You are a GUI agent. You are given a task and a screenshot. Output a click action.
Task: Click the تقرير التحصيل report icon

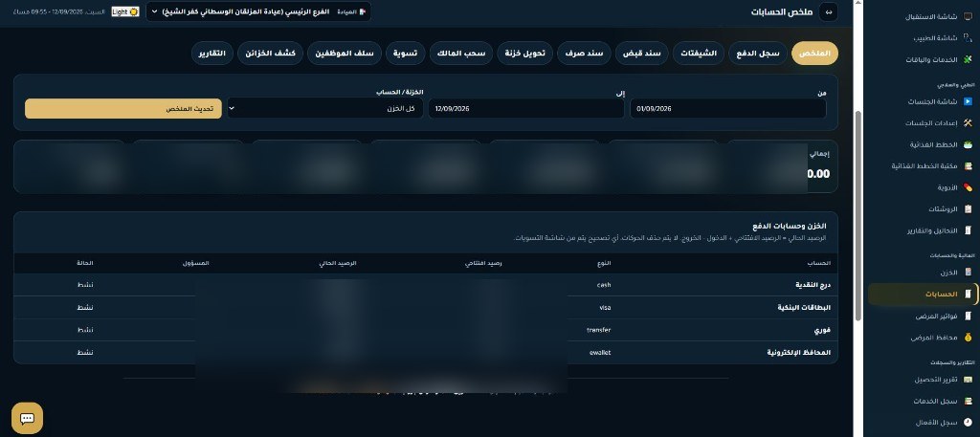tap(968, 380)
